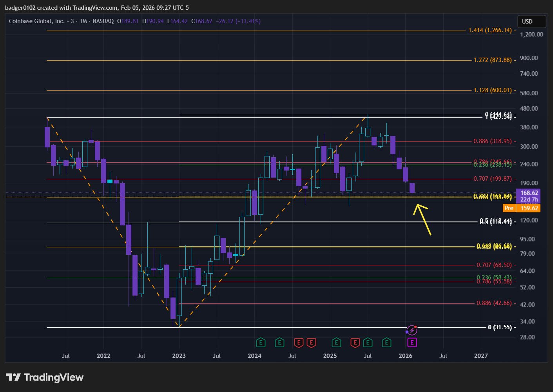Click the green earnings marker just after 2025

coord(336,343)
